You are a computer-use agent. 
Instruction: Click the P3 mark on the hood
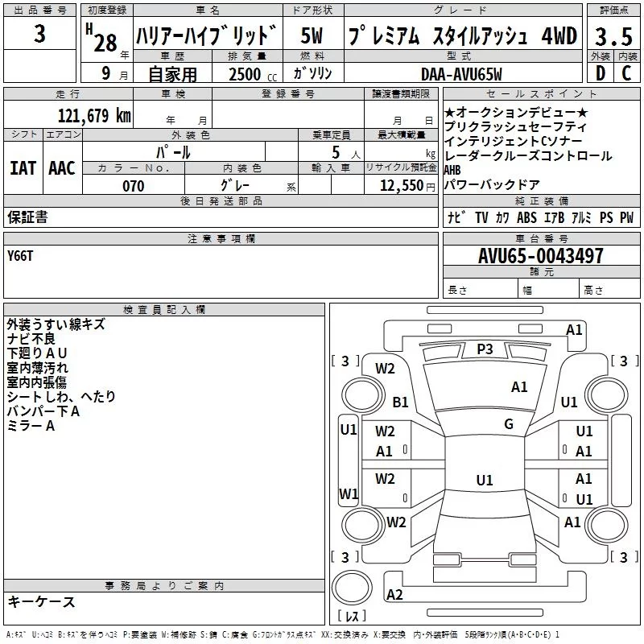coord(485,349)
